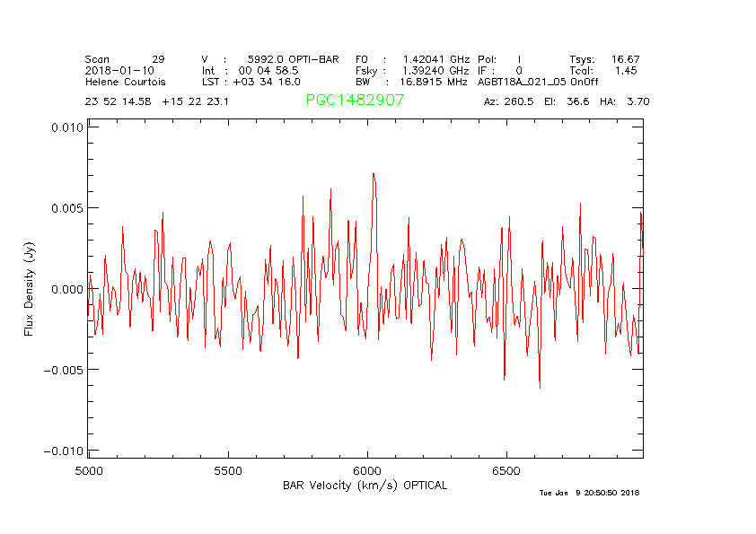Image resolution: width=756 pixels, height=534 pixels.
Task: Click the observation date 2018-01-10
Action: (119, 70)
